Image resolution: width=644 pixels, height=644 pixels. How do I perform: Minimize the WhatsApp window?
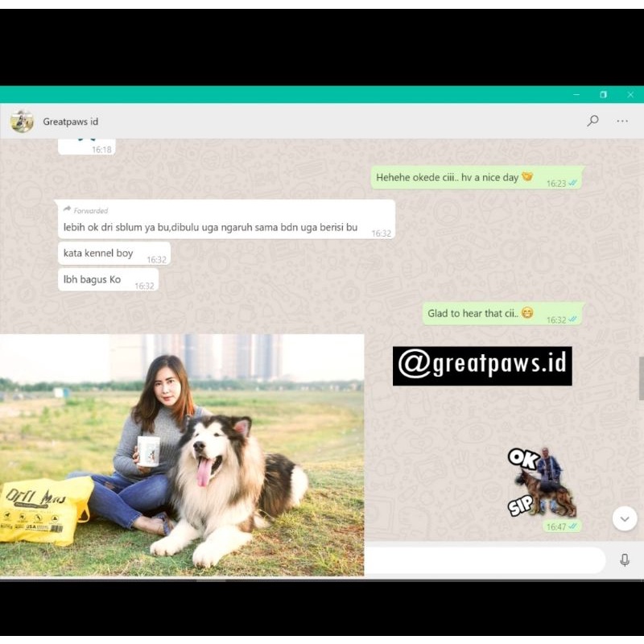coord(576,94)
